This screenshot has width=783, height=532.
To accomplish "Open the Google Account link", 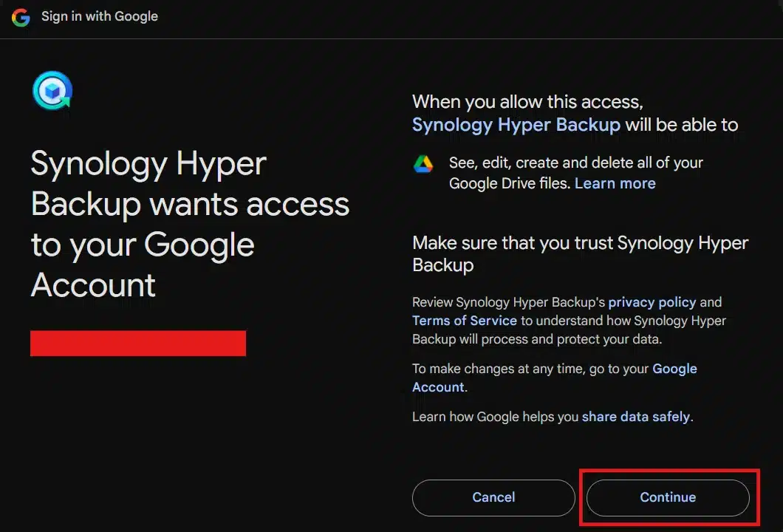I will (674, 369).
